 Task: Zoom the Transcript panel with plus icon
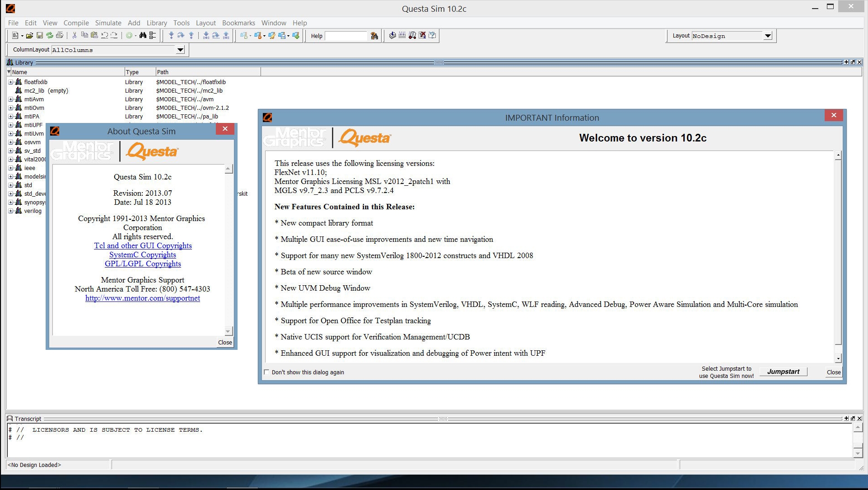pyautogui.click(x=846, y=419)
